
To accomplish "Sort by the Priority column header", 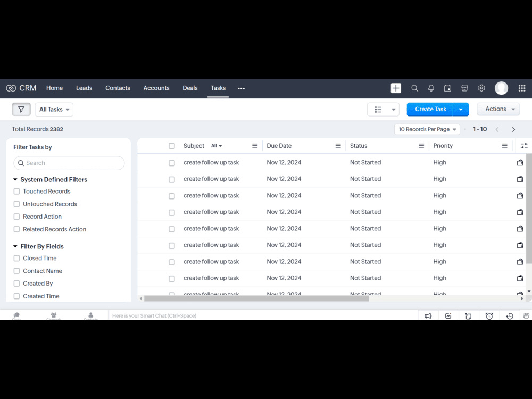I will (x=443, y=146).
